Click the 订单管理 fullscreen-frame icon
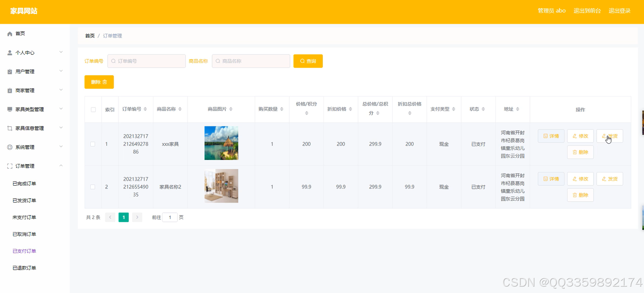 (10, 166)
